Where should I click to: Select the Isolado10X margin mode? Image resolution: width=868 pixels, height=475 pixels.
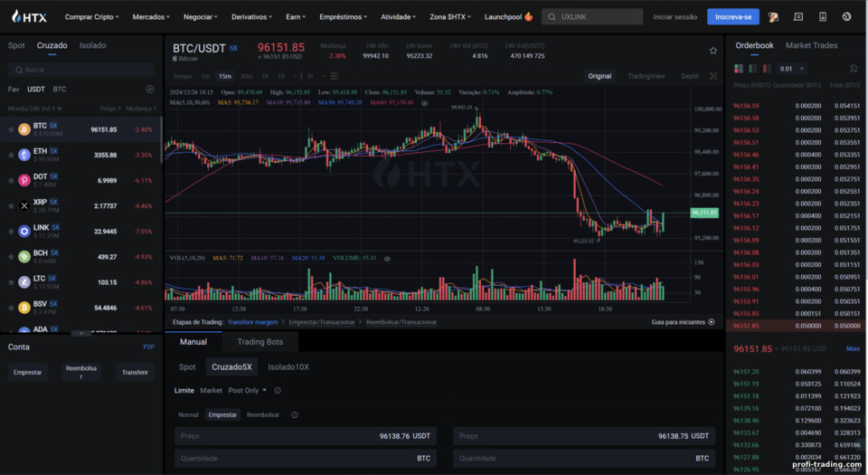[x=288, y=367]
